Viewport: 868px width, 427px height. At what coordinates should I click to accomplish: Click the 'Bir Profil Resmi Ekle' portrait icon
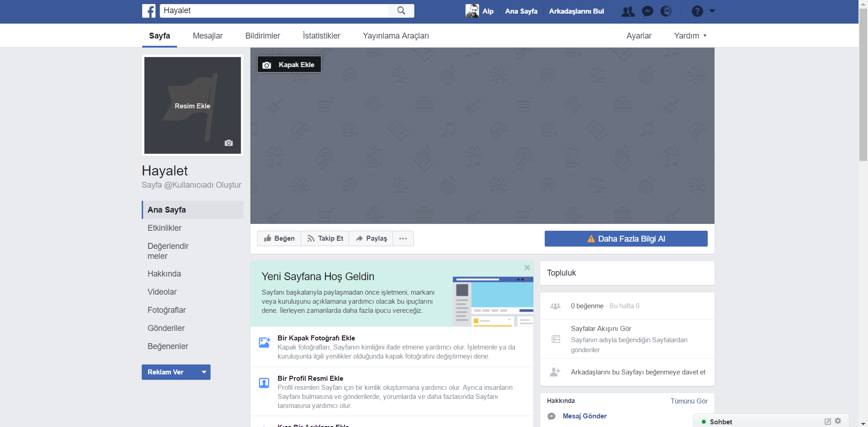(x=264, y=383)
